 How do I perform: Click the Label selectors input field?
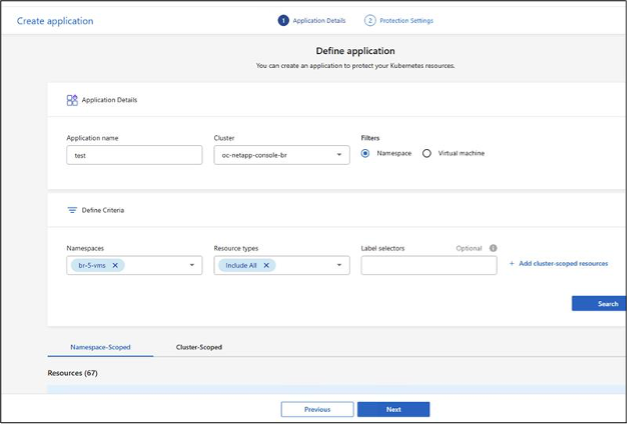pos(429,265)
